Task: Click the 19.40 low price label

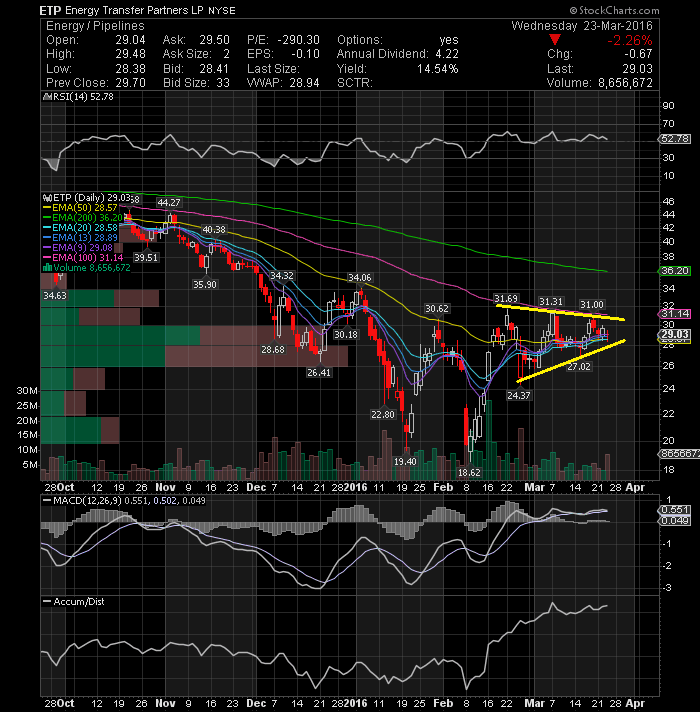Action: pyautogui.click(x=405, y=461)
